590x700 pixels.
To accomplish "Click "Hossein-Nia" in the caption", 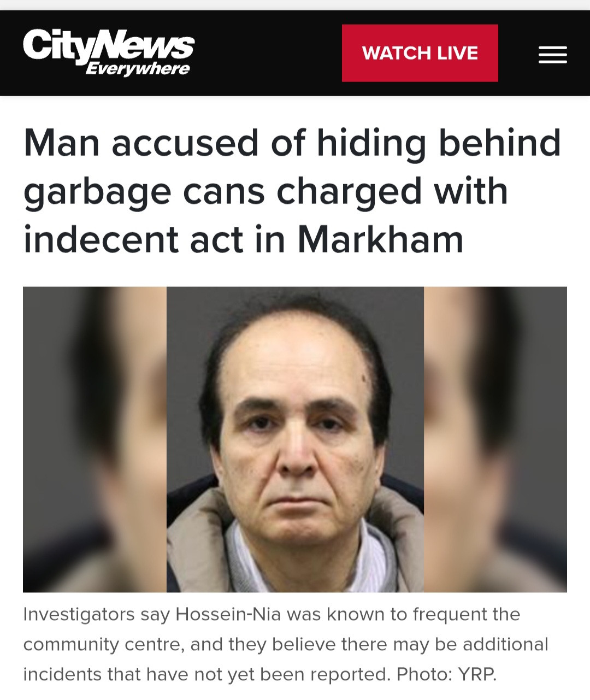I will (x=228, y=614).
